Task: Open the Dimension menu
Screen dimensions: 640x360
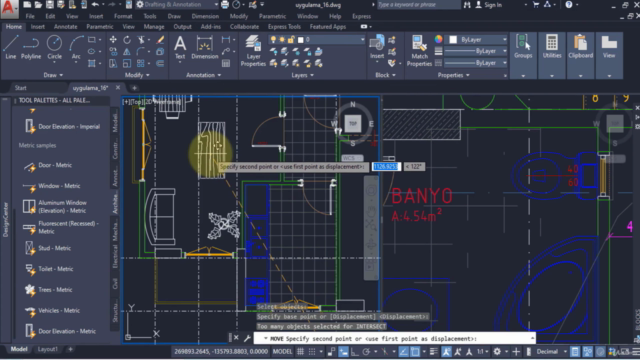Action: [205, 16]
